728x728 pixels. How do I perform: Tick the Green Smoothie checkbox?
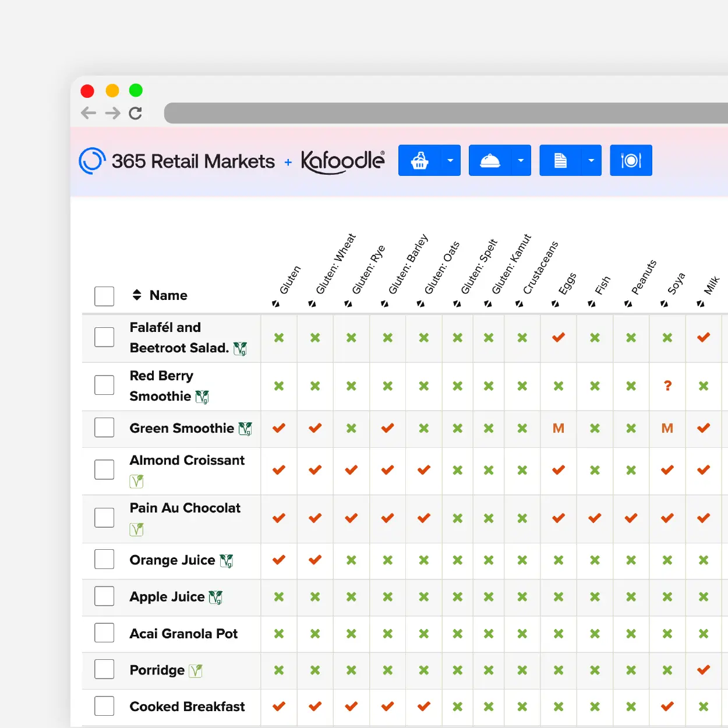104,427
